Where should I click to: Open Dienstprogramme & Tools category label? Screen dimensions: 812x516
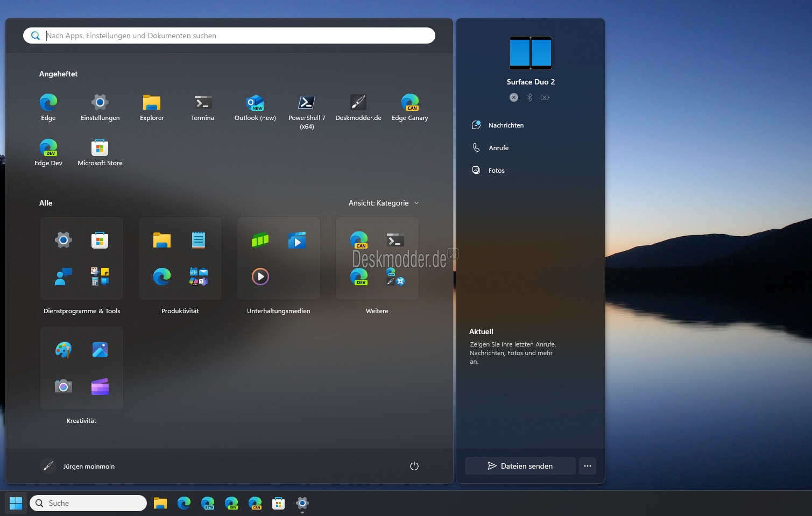pyautogui.click(x=82, y=311)
